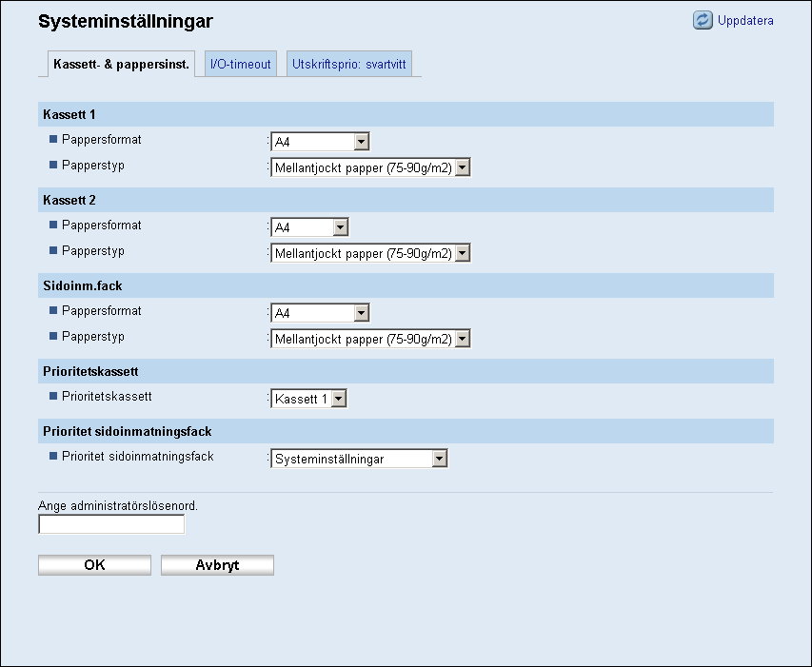
Task: Open Kassett 1 Papperstyp dropdown
Action: click(x=370, y=167)
